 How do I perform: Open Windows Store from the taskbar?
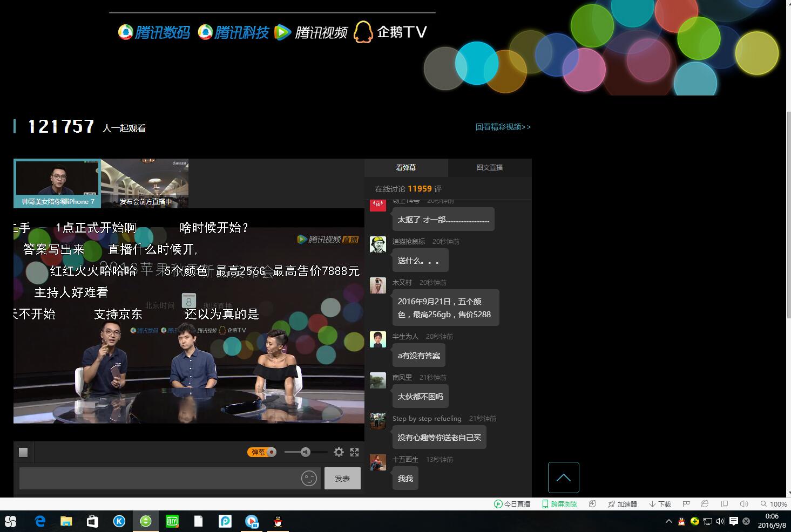pos(92,521)
